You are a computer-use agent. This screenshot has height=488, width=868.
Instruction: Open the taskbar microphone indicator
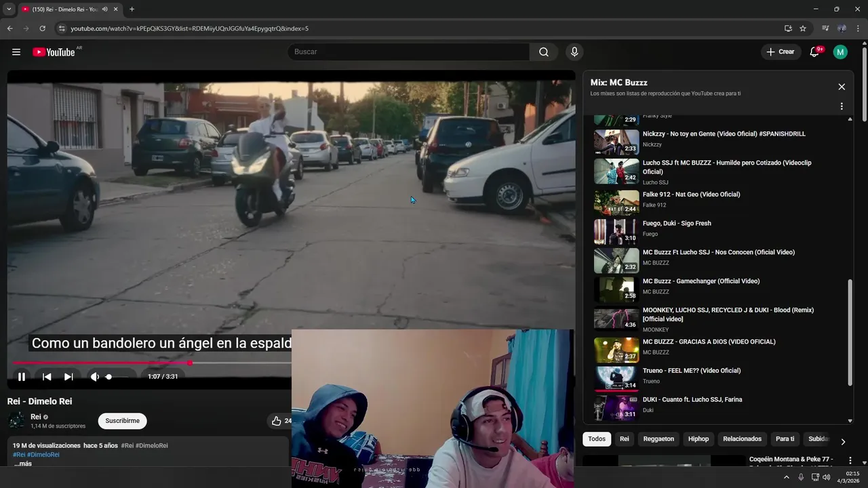[801, 477]
